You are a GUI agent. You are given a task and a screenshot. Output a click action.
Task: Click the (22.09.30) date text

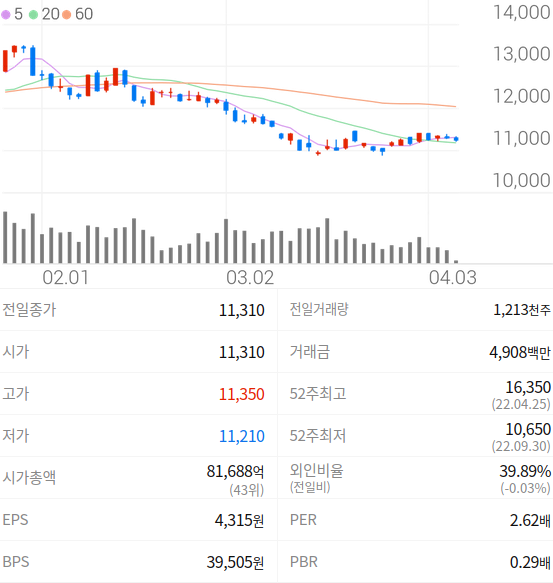point(521,446)
